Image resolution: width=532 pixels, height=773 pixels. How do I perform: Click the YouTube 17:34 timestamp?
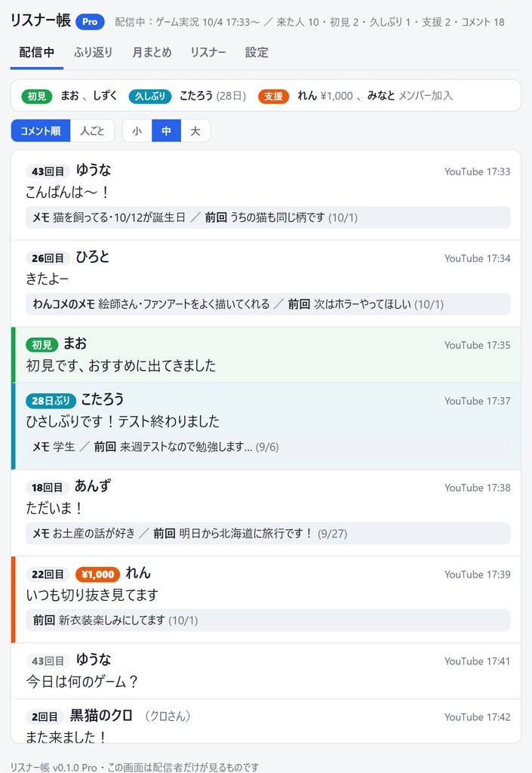pyautogui.click(x=478, y=258)
